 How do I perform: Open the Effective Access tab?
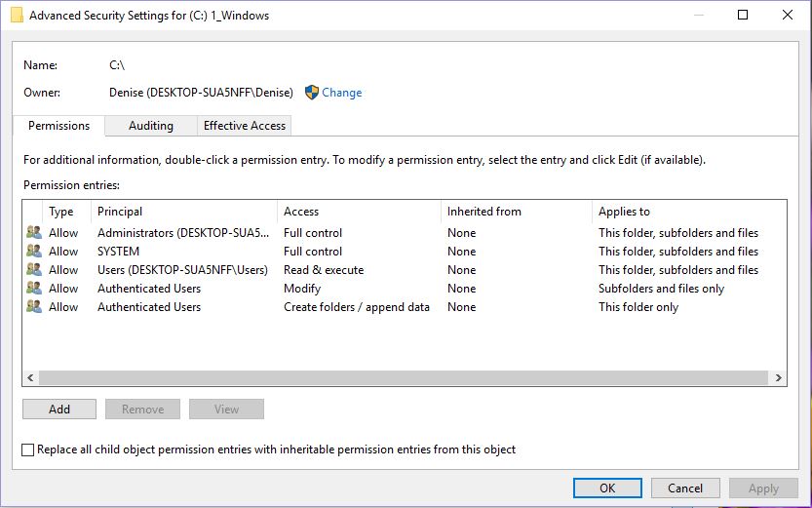coord(245,126)
